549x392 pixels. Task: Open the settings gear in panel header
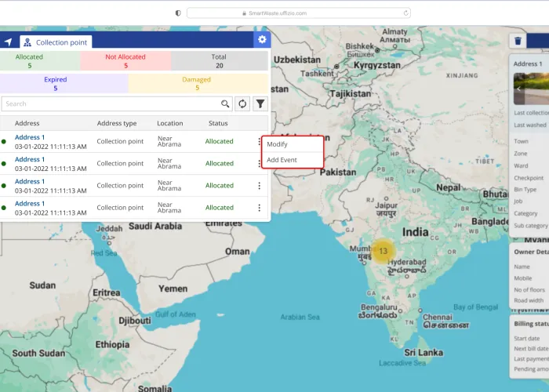coord(262,40)
